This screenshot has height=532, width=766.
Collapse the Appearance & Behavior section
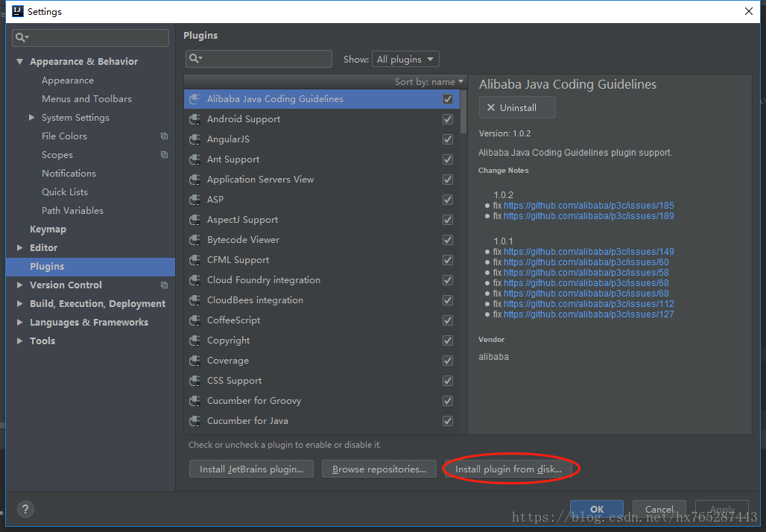19,62
